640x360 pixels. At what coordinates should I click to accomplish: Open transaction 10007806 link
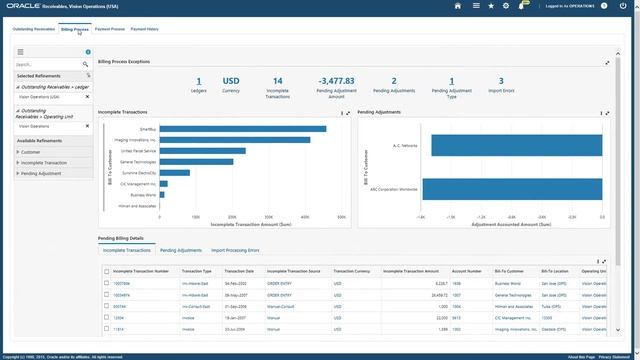(121, 283)
